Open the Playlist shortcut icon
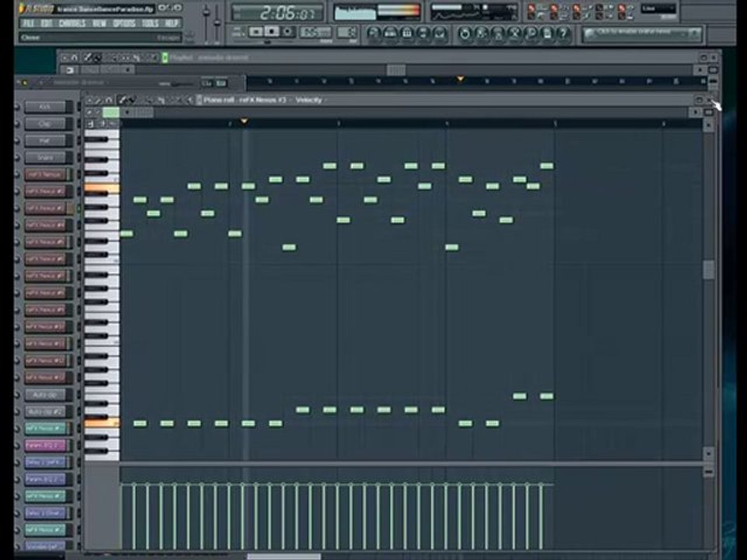This screenshot has height=560, width=747. coord(374,33)
